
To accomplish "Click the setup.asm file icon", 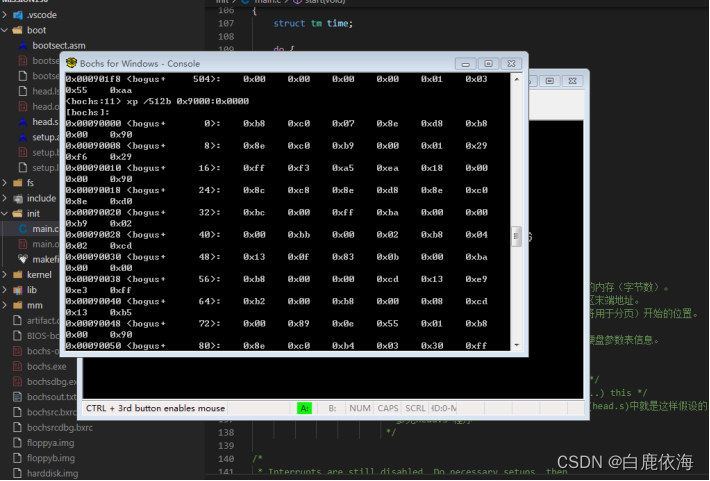I will (x=23, y=137).
